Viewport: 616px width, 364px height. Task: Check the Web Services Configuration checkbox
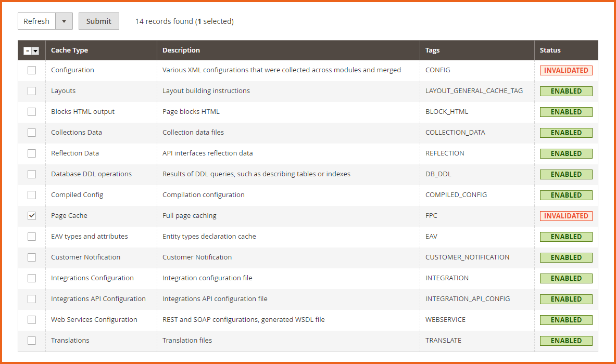coord(32,319)
